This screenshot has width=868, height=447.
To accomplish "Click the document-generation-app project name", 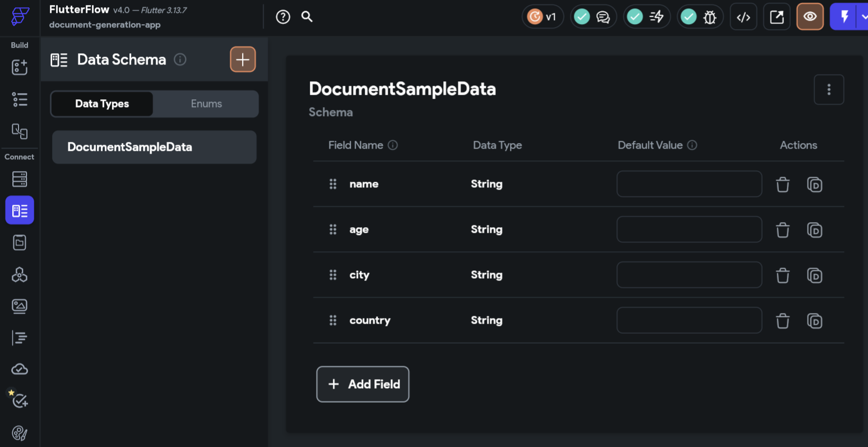I will [105, 25].
